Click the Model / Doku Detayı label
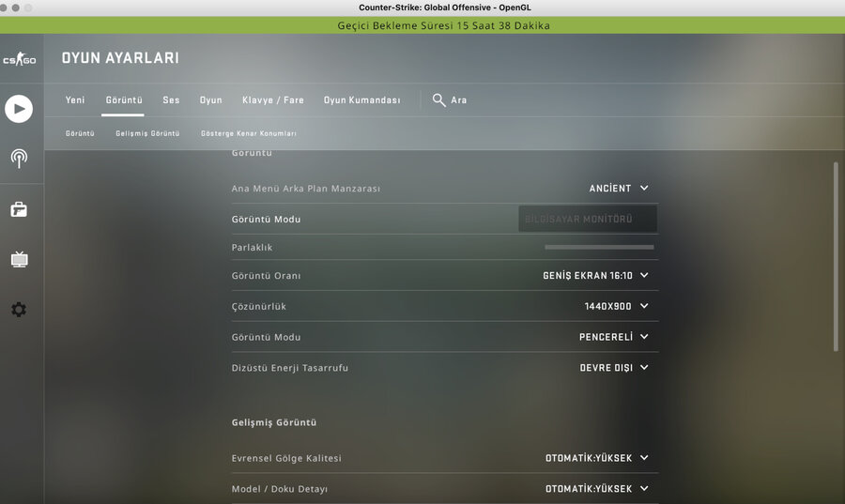 279,489
